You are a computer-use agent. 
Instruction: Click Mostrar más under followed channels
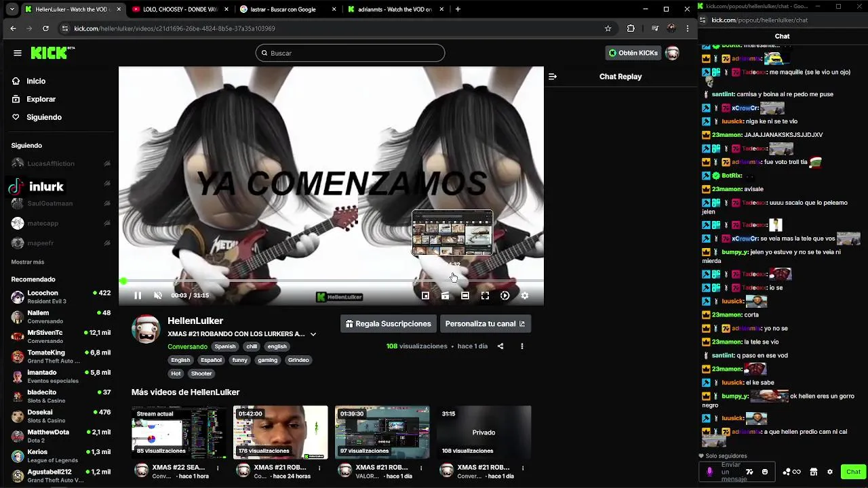coord(28,262)
